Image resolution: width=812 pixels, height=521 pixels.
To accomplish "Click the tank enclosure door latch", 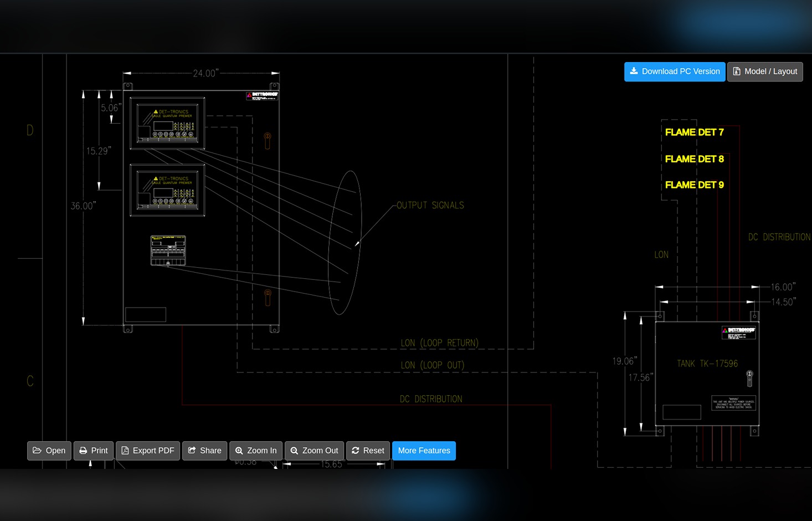I will pos(749,379).
